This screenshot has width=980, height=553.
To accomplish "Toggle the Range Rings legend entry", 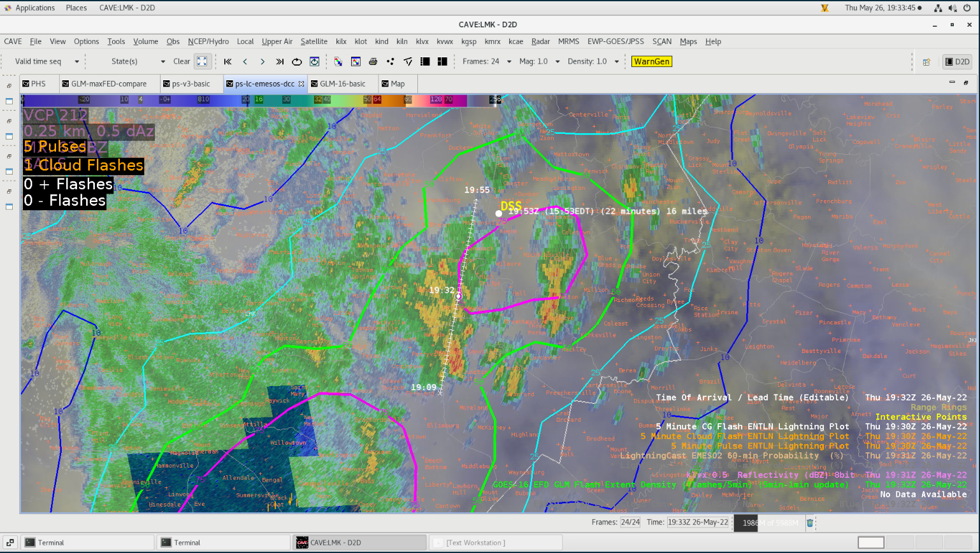I will [x=939, y=407].
